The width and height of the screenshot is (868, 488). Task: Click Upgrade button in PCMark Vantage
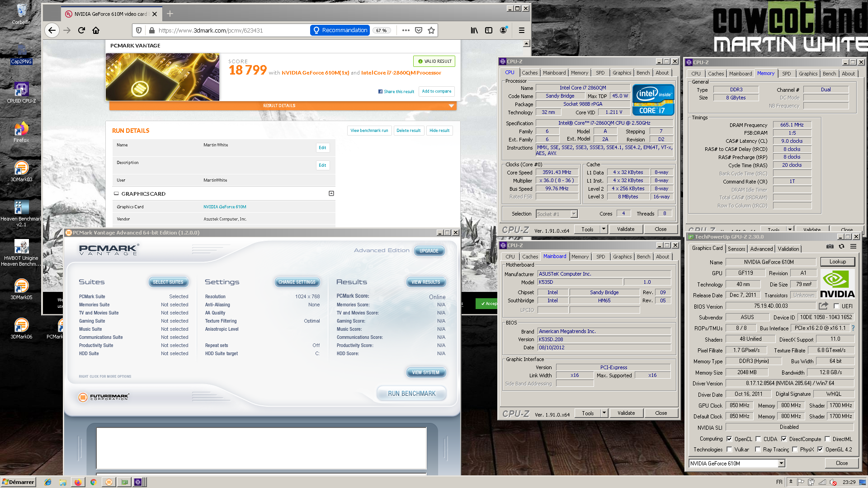click(429, 251)
